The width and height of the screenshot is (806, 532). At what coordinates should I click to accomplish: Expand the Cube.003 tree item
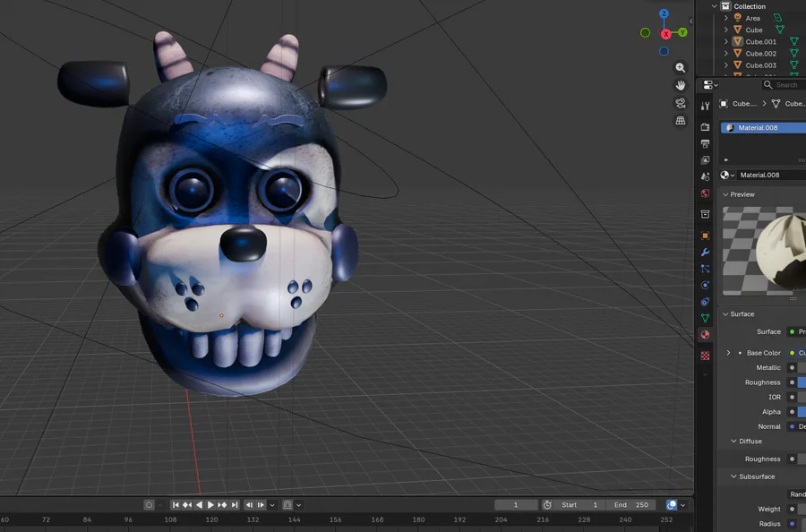(x=725, y=65)
